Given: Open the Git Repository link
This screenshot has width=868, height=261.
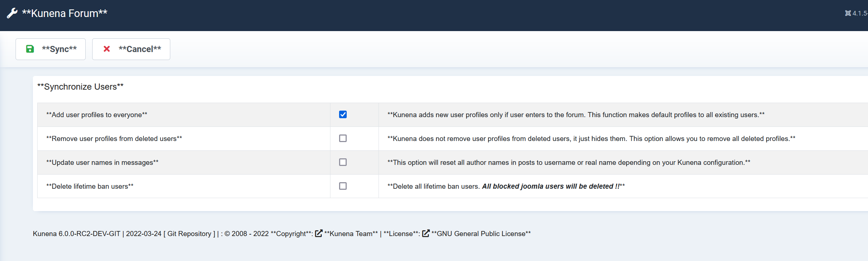Looking at the screenshot, I should point(189,234).
